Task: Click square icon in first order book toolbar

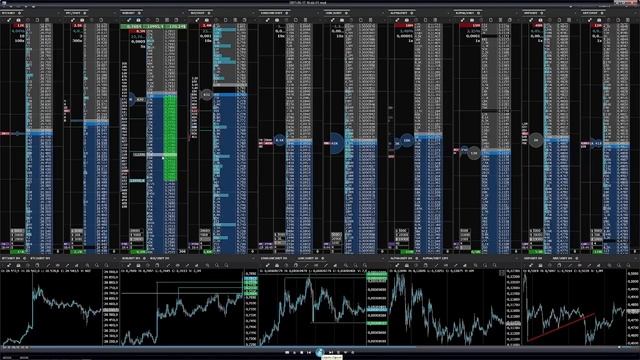Action: click(37, 20)
